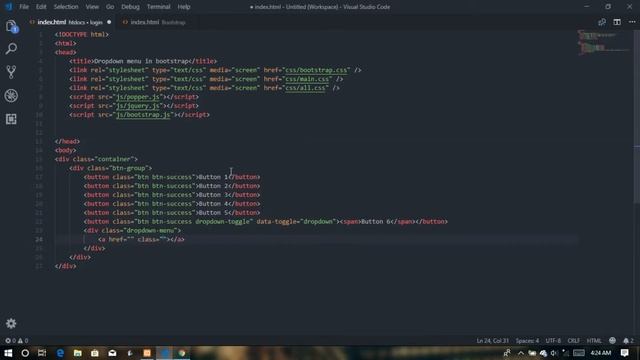Open the Help menu
This screenshot has width=640, height=360.
(x=184, y=7)
